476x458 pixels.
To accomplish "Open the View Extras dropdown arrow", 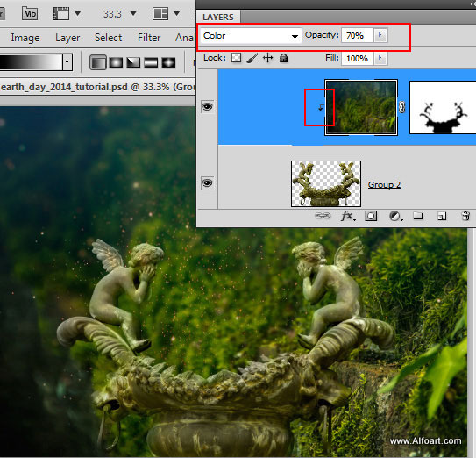I will click(x=78, y=14).
